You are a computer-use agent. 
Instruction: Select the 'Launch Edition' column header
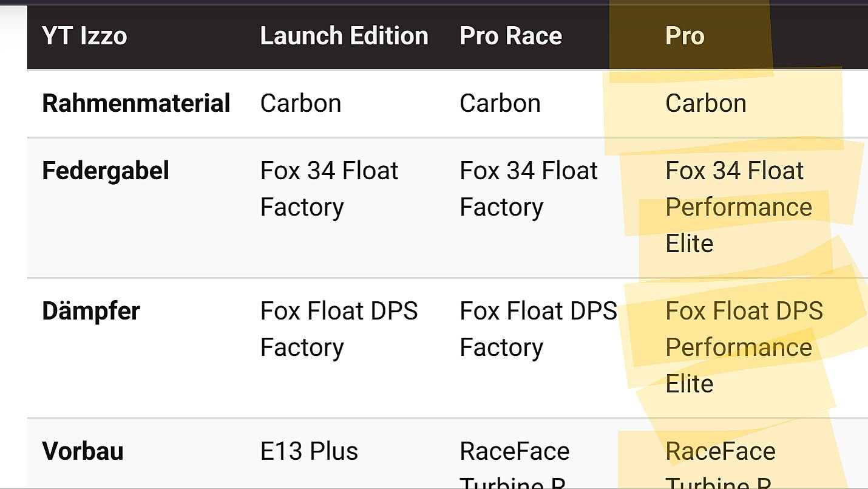pyautogui.click(x=344, y=36)
